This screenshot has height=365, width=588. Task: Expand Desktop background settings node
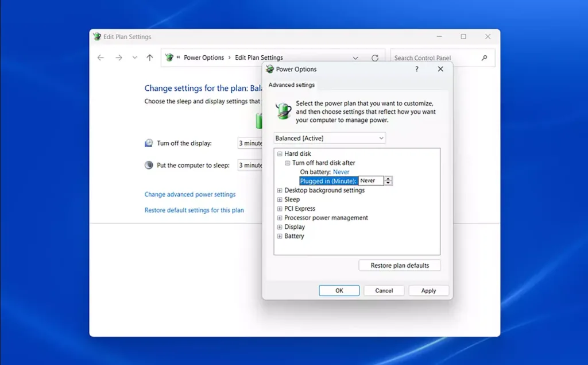click(280, 190)
